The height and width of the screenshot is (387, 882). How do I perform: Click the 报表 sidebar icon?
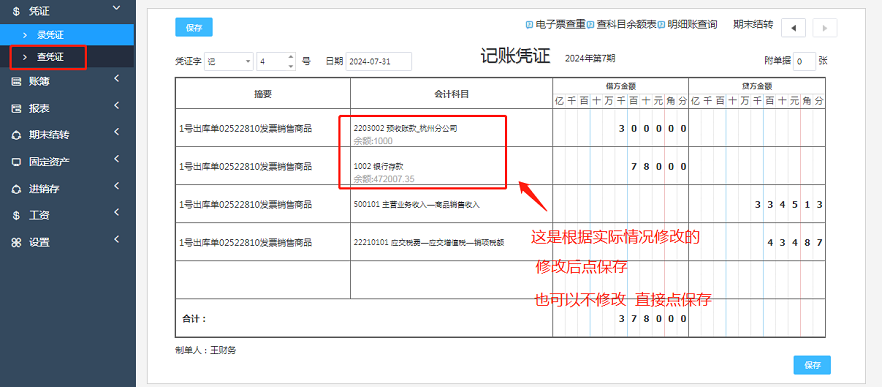click(16, 109)
